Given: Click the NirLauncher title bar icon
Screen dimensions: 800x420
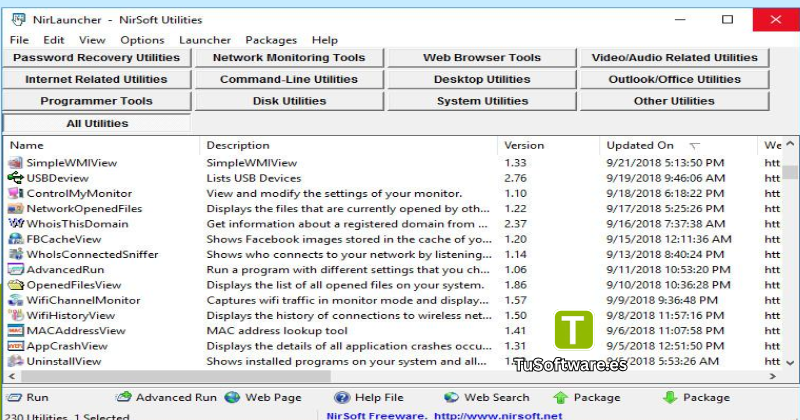Looking at the screenshot, I should (19, 20).
